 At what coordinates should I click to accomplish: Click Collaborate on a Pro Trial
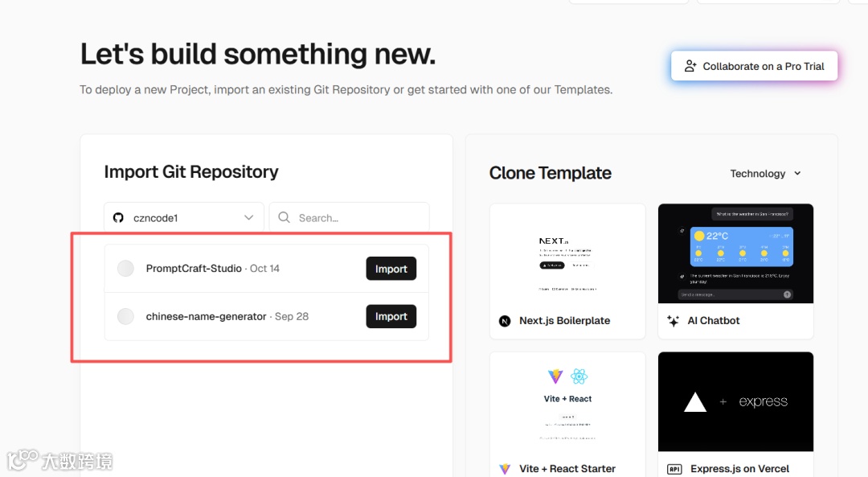[x=755, y=67]
